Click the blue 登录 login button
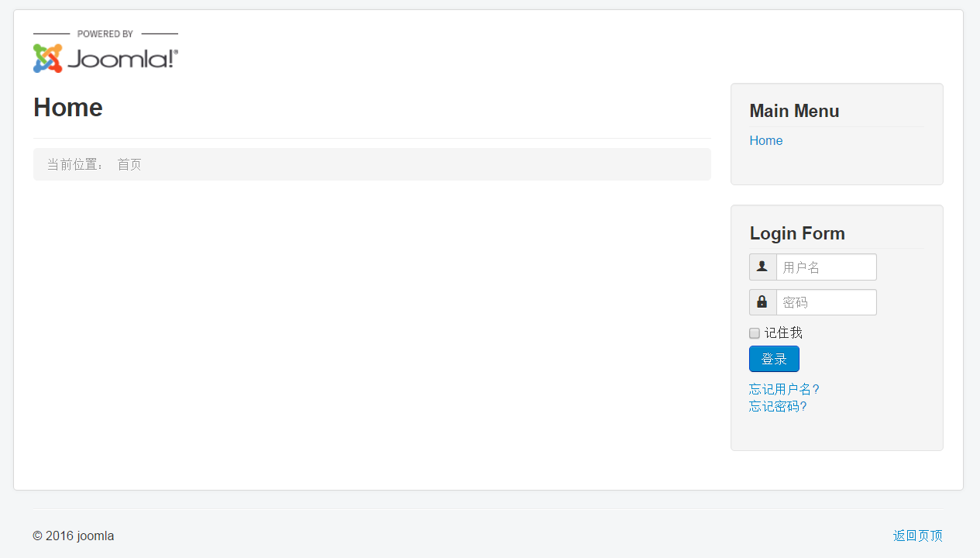The width and height of the screenshot is (980, 558). 774,359
